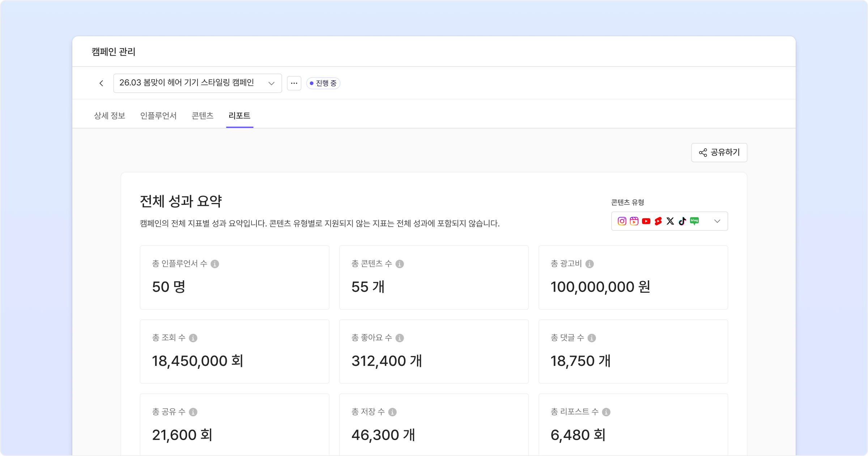The image size is (868, 456).
Task: Open the 콘텐츠 tab
Action: pyautogui.click(x=203, y=116)
